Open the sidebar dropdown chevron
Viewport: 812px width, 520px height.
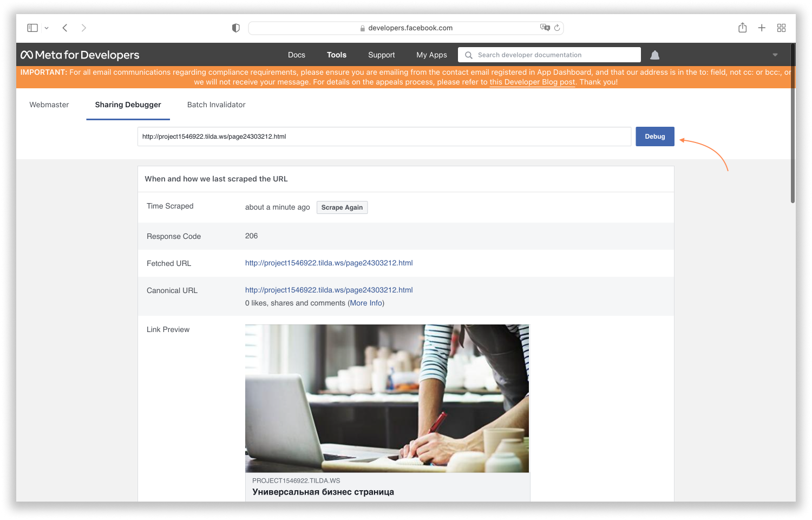tap(47, 28)
